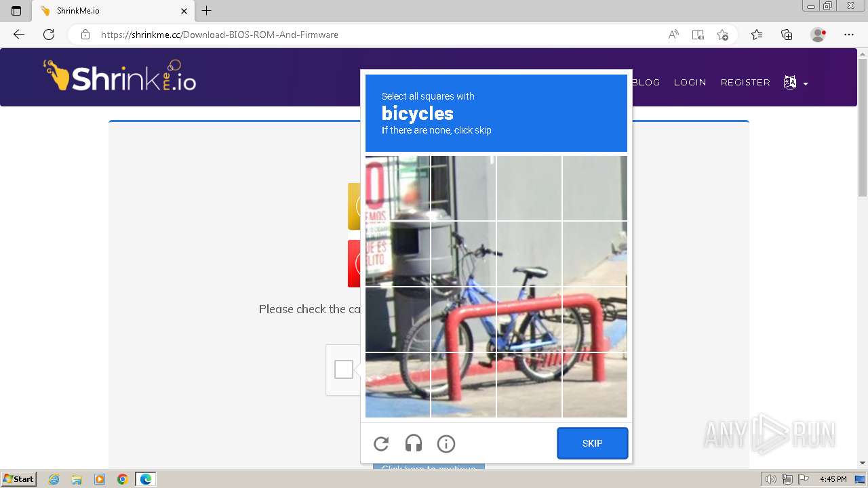868x488 pixels.
Task: Open the Windows Start menu
Action: (19, 479)
